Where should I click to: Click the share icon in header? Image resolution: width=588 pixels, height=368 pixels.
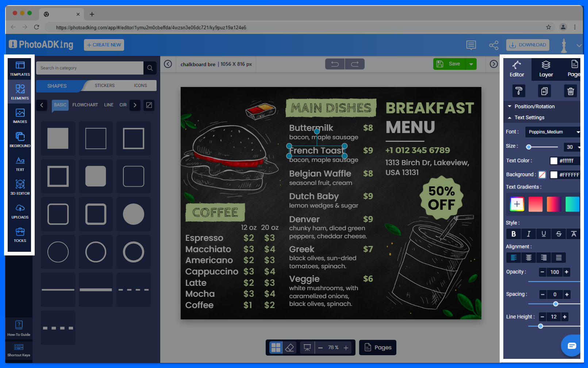493,45
